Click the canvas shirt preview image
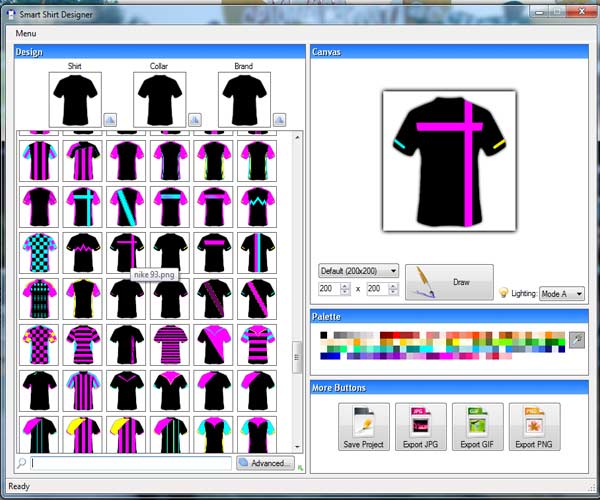 tap(449, 161)
